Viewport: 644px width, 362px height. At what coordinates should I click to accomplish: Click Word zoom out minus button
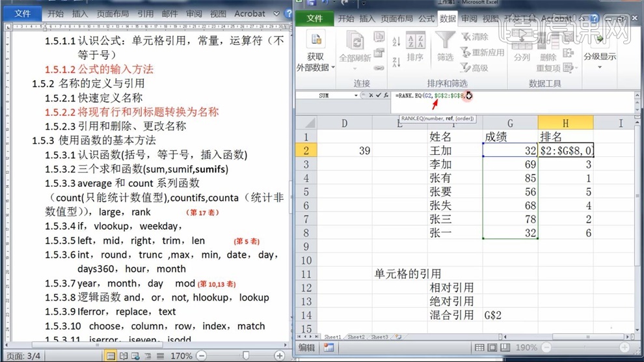(x=201, y=356)
